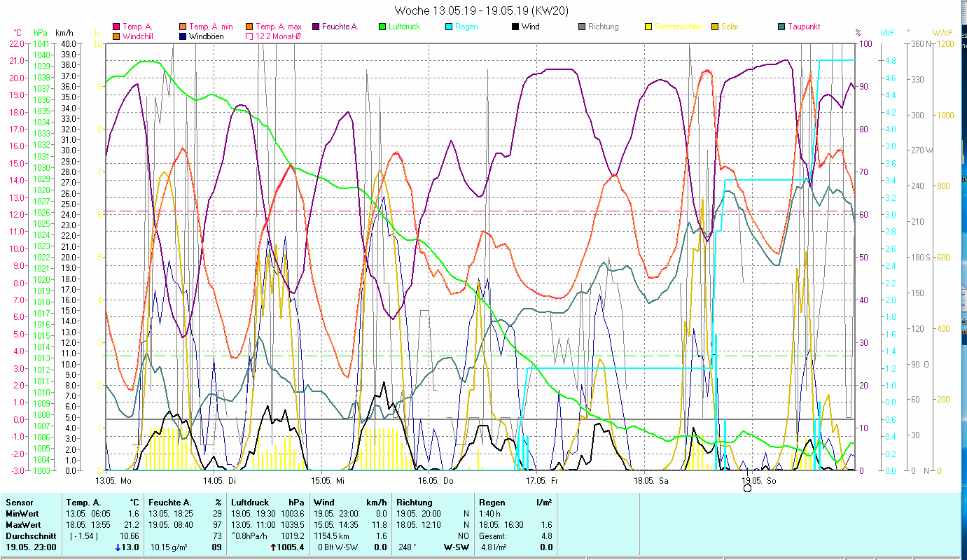Click the green Luftdruck legend swatch
Image resolution: width=967 pixels, height=560 pixels.
[382, 27]
